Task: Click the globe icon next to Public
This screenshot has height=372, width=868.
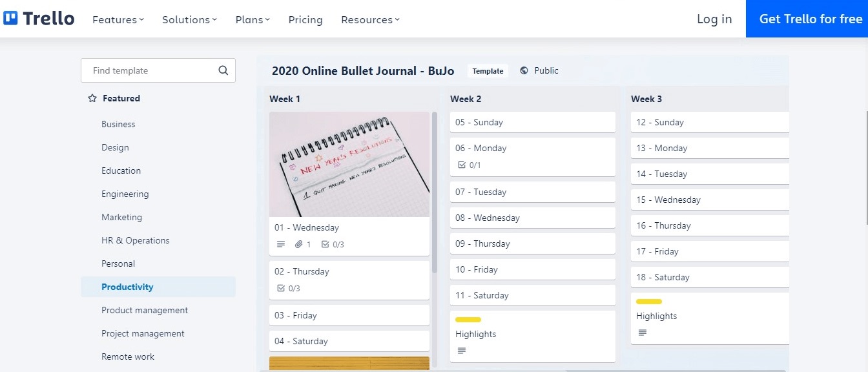Action: tap(523, 70)
